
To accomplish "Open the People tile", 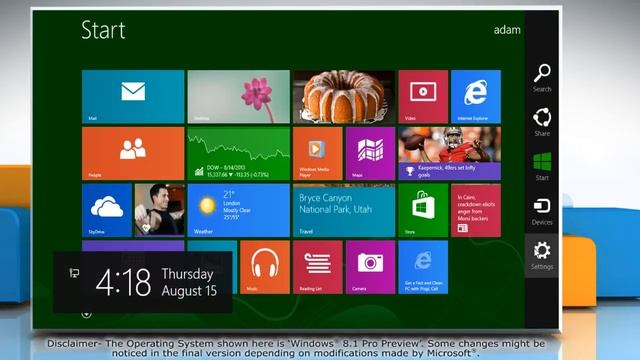I will (x=133, y=153).
